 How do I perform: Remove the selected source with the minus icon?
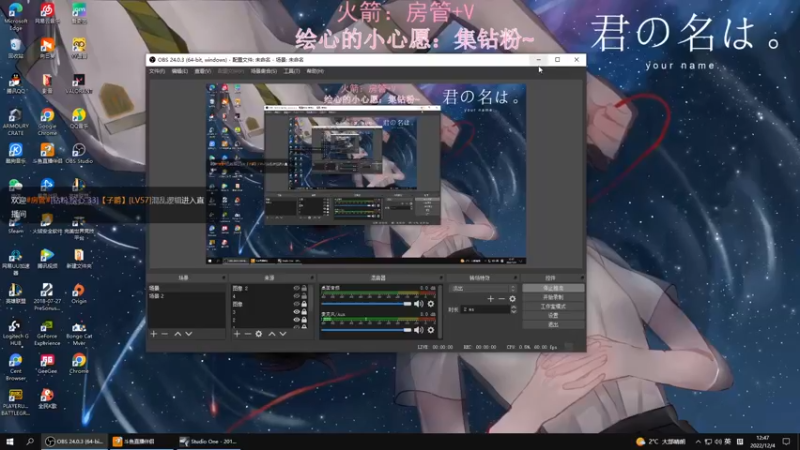[247, 334]
